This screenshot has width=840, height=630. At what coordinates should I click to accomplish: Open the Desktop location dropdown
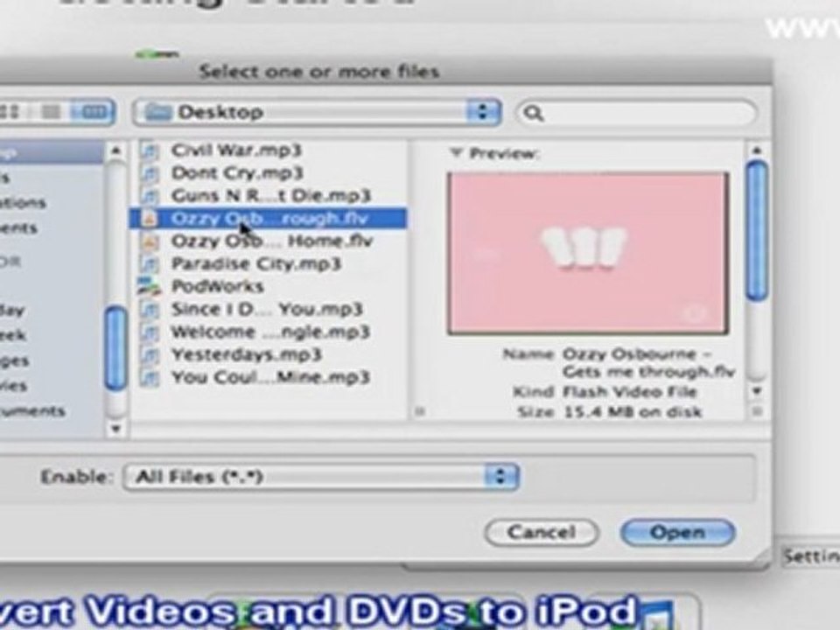tap(317, 112)
